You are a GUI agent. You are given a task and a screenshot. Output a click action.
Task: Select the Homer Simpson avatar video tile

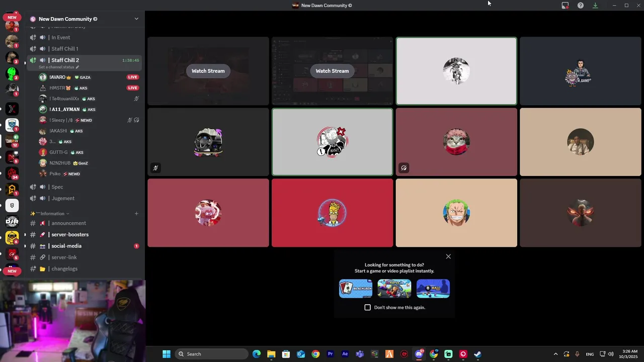coord(332,213)
